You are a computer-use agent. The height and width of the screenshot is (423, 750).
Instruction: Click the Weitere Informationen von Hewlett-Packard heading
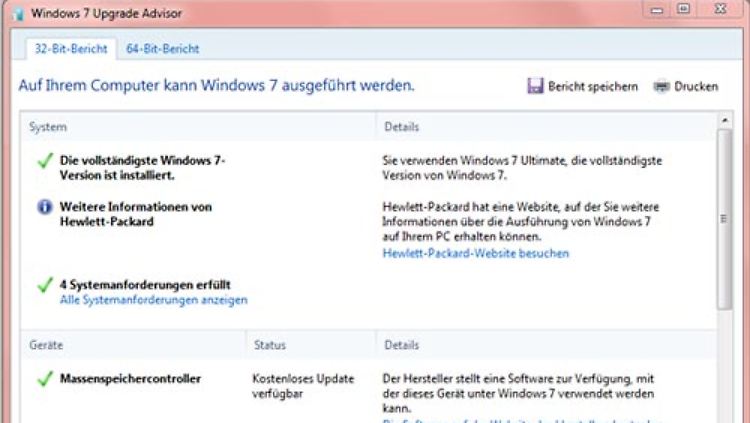tap(136, 214)
